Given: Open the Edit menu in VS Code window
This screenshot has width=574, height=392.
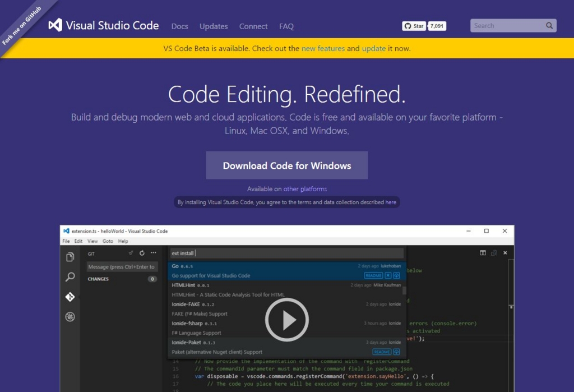Looking at the screenshot, I should 78,241.
